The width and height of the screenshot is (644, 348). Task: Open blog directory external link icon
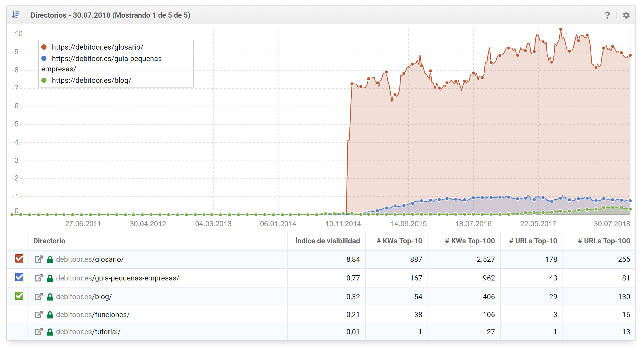(39, 297)
